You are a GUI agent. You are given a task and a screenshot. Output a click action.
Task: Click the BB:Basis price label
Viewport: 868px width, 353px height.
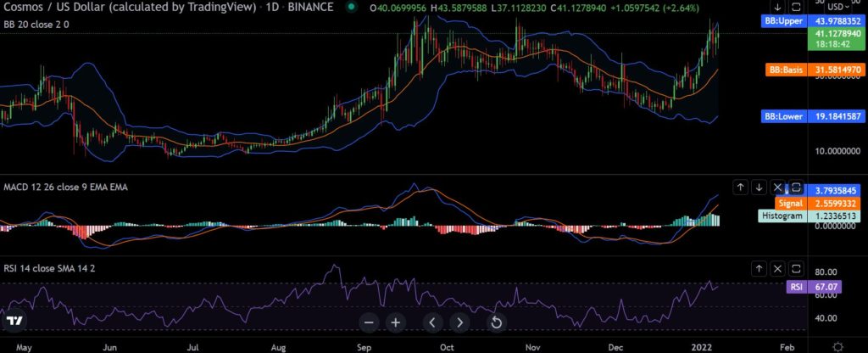tap(814, 70)
